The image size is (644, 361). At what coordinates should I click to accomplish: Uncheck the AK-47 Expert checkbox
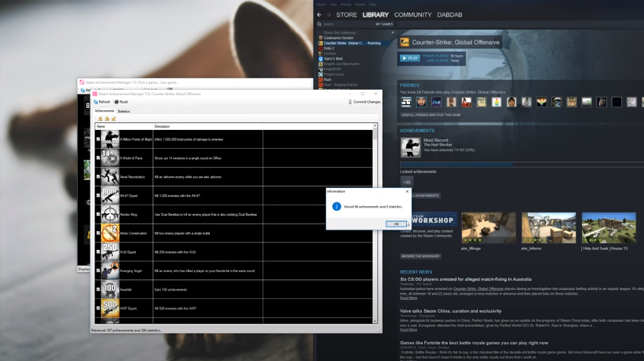98,196
